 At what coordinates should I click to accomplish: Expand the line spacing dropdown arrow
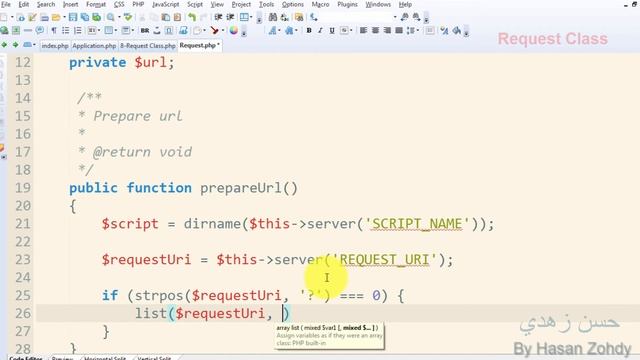click(418, 31)
